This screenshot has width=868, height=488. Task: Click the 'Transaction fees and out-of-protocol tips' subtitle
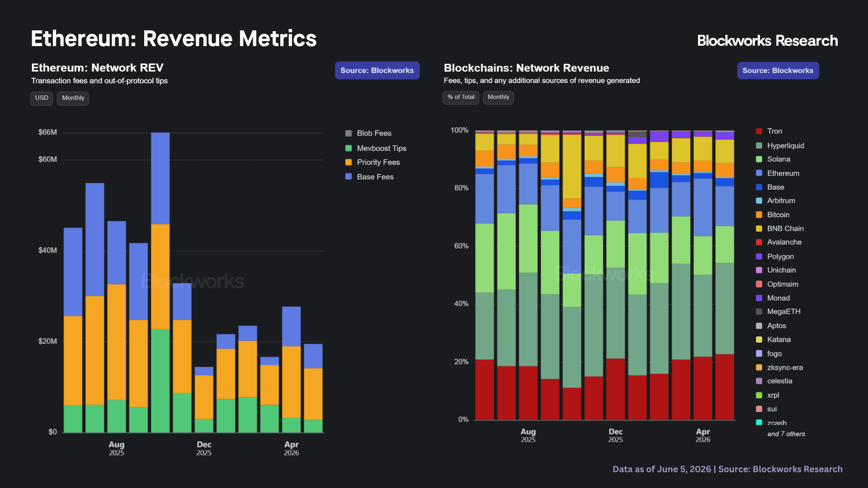click(99, 81)
